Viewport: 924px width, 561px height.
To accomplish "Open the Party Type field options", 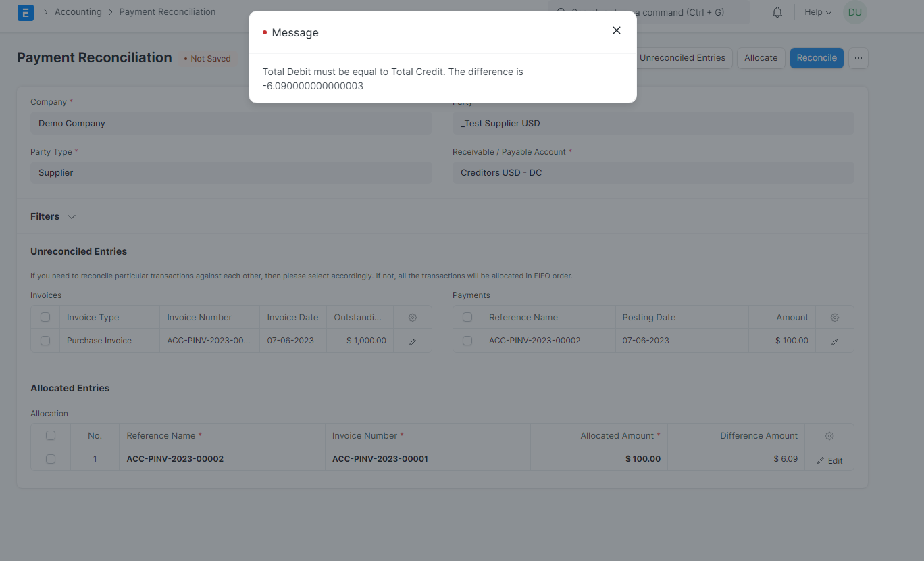I will (230, 172).
